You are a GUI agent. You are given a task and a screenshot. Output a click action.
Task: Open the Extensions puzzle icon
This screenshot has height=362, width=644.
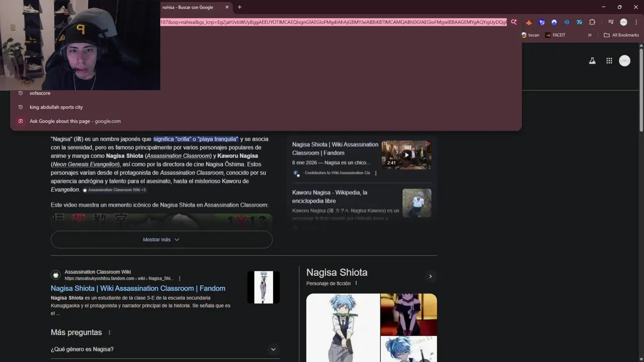(592, 22)
